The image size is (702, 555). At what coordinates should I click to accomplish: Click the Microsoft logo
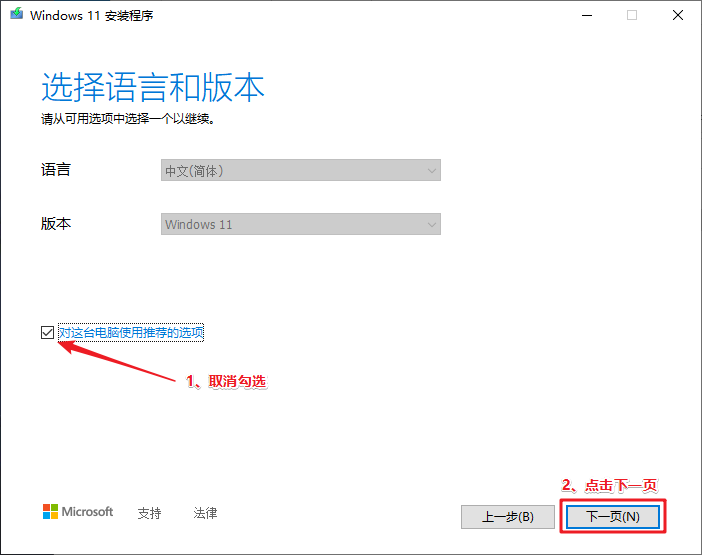tap(78, 512)
